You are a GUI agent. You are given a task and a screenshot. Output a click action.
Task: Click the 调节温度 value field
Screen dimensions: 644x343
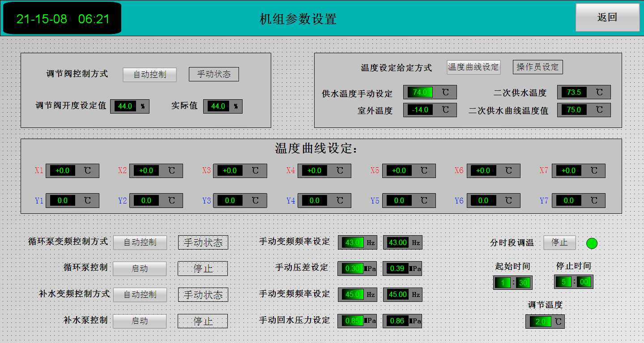click(x=540, y=322)
